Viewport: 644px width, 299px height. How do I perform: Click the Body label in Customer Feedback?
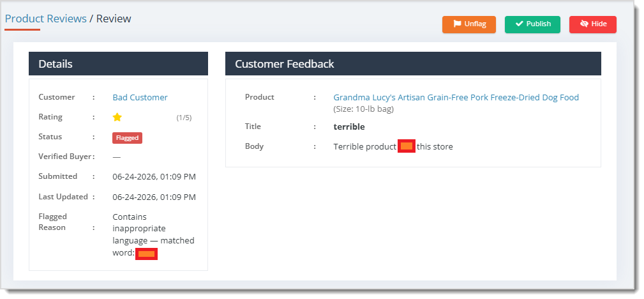click(x=254, y=146)
